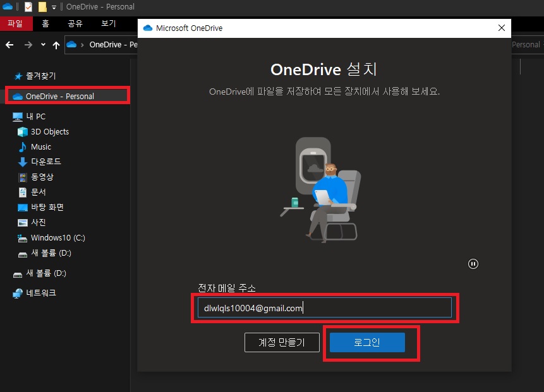
Task: Open the 3D Objects folder
Action: pos(50,132)
